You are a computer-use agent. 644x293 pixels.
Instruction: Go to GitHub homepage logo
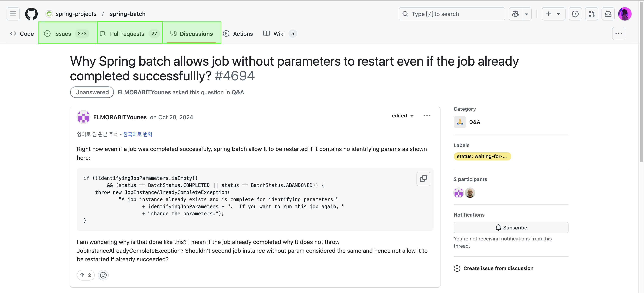31,14
